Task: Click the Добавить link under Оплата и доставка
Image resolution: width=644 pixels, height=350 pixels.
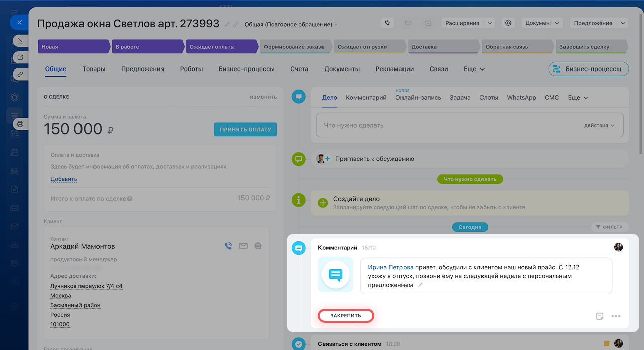Action: point(64,179)
